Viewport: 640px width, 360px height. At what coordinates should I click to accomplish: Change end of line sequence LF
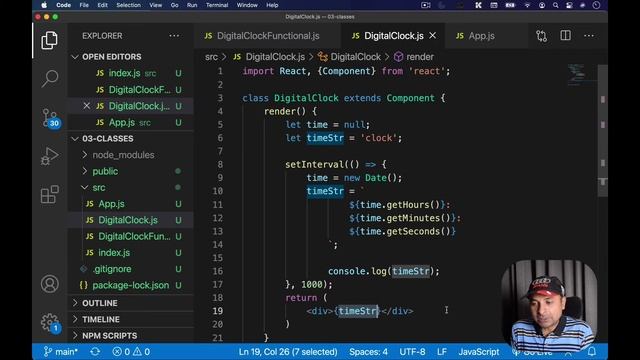(x=442, y=351)
